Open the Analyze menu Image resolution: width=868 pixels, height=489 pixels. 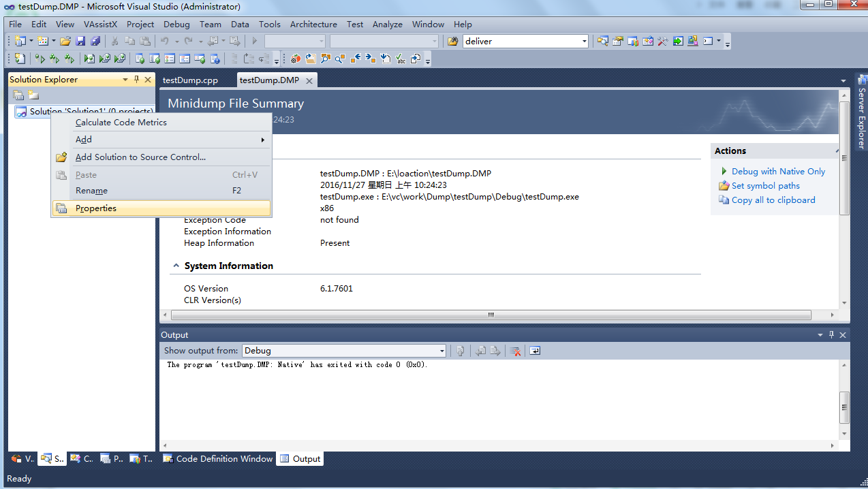[388, 24]
